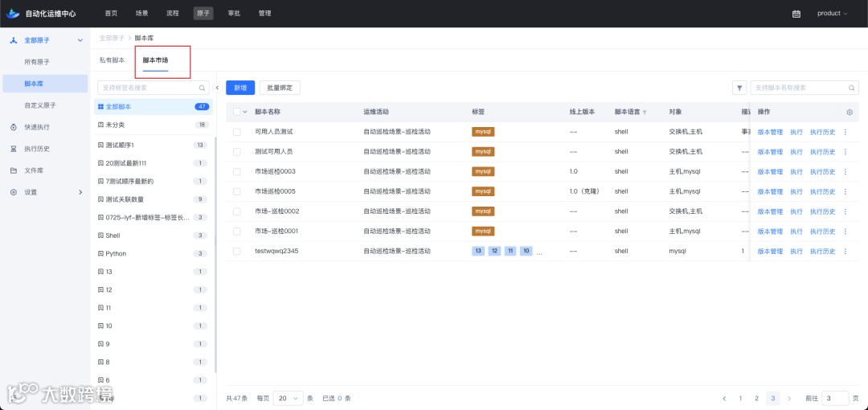
Task: Expand the 设置 sidebar submenu
Action: [80, 192]
